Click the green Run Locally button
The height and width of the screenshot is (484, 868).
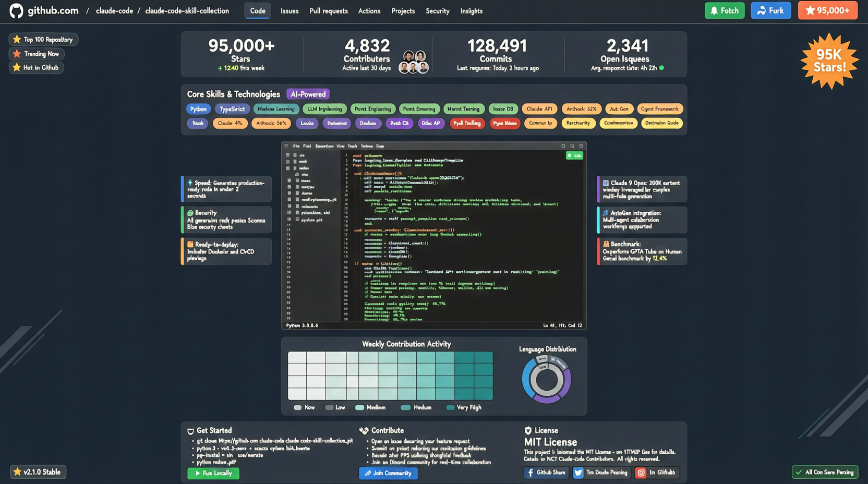pos(213,473)
